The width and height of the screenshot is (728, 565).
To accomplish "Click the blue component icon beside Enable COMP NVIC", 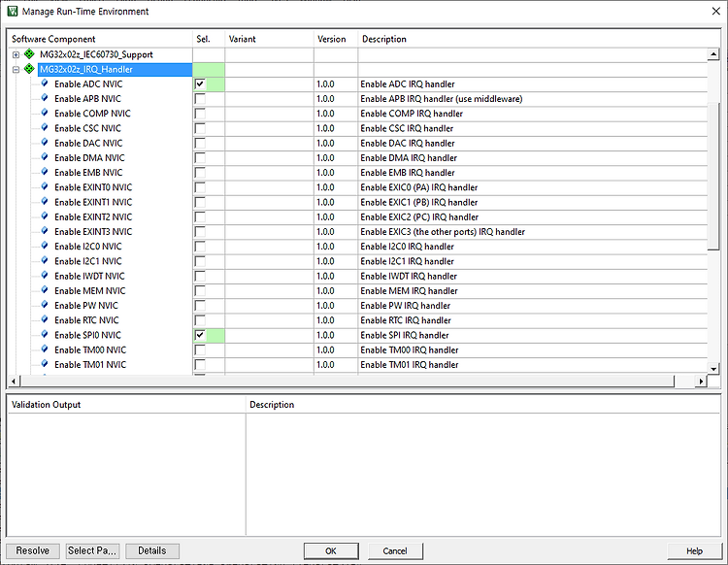I will pos(45,113).
